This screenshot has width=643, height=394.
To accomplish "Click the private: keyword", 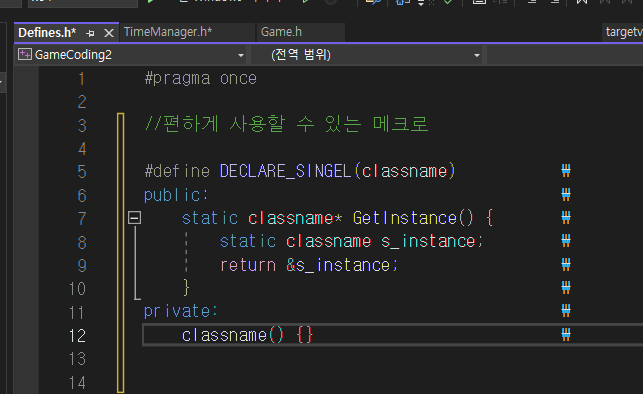I will click(x=180, y=311).
